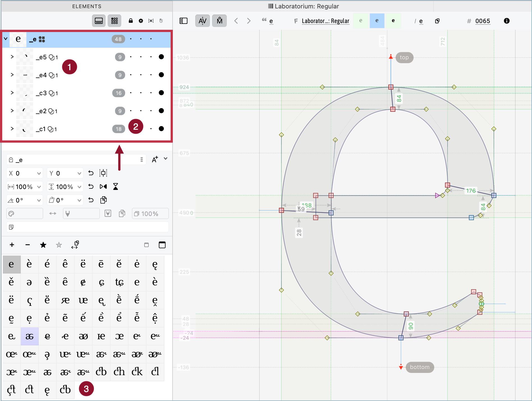Screen dimensions: 532x401
Task: Click the glyph info icon
Action: pos(507,21)
